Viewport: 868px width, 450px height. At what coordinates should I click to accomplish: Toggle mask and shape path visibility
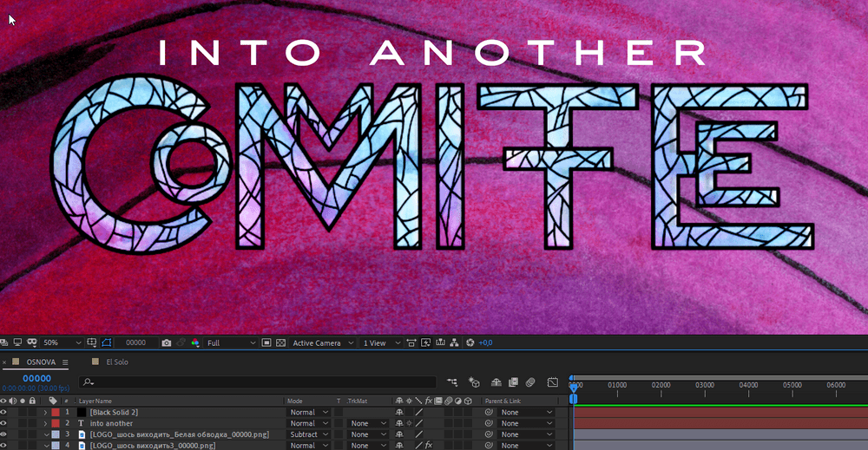tap(106, 342)
